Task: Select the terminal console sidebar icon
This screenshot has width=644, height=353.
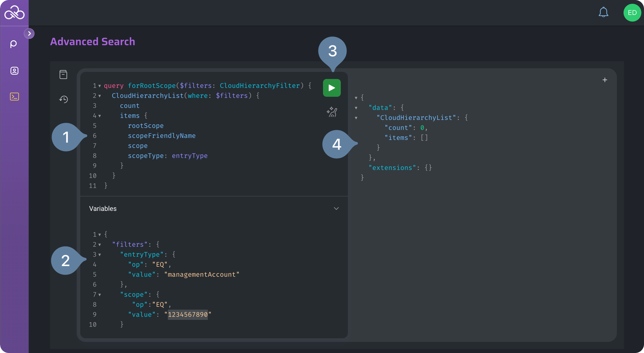Action: coord(14,97)
